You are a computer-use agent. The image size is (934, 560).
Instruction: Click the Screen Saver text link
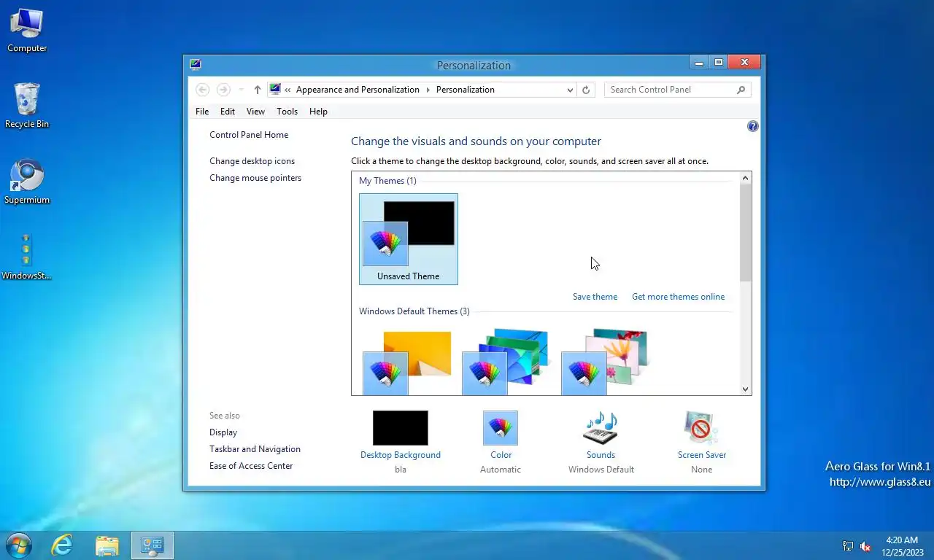(x=702, y=455)
